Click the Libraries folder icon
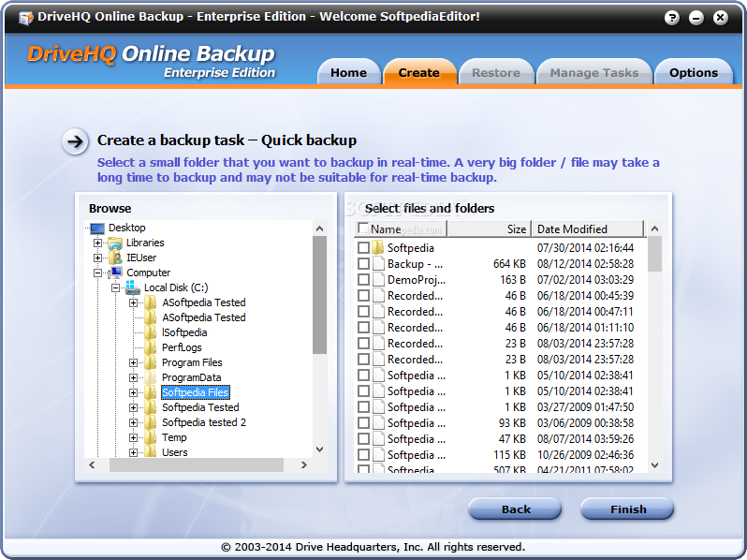Screen dimensions: 747x560 point(115,243)
